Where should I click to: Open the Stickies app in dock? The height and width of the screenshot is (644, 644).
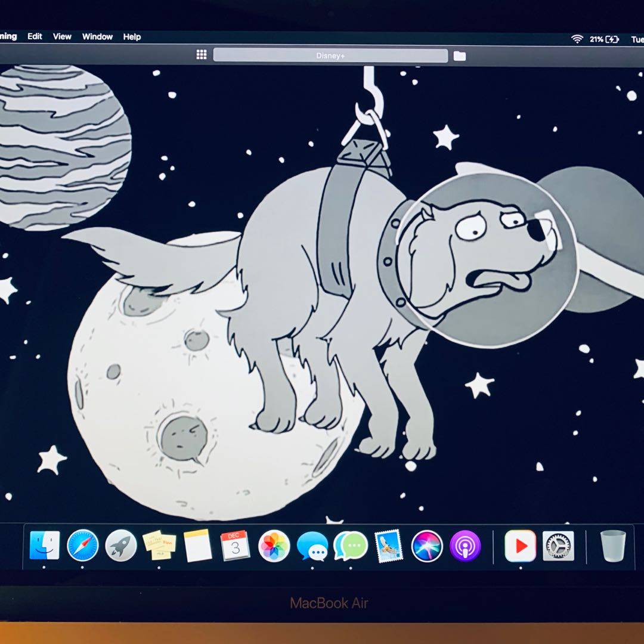point(159,546)
